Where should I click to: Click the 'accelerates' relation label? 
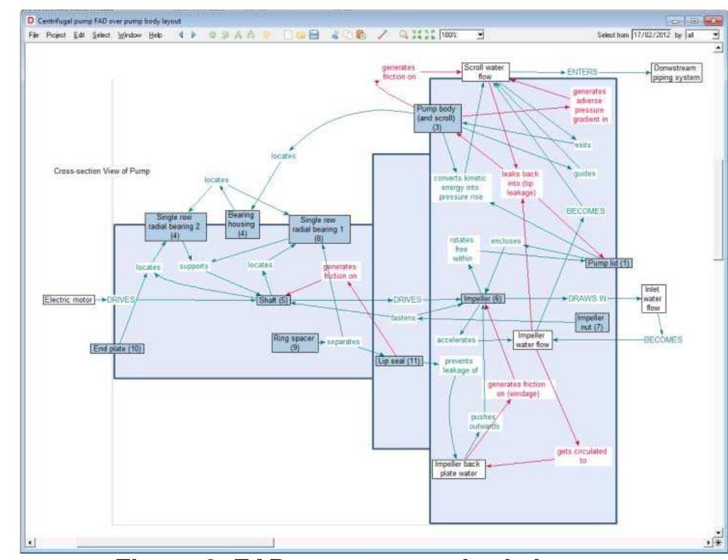pos(456,340)
